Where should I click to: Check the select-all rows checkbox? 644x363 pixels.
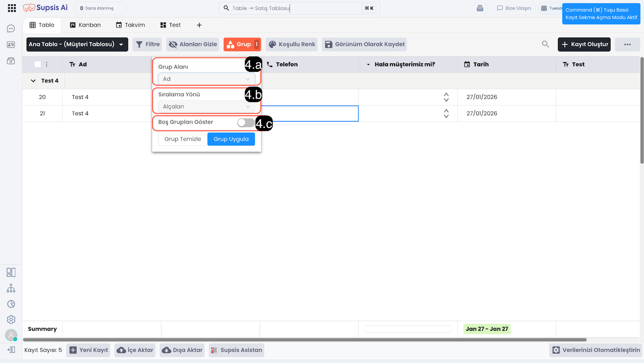38,64
